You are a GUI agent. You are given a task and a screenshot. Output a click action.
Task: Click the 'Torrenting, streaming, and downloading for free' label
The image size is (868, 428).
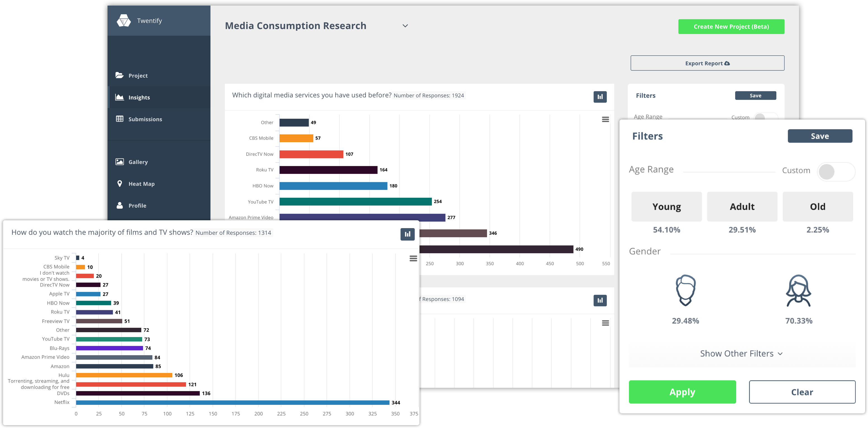(x=39, y=384)
